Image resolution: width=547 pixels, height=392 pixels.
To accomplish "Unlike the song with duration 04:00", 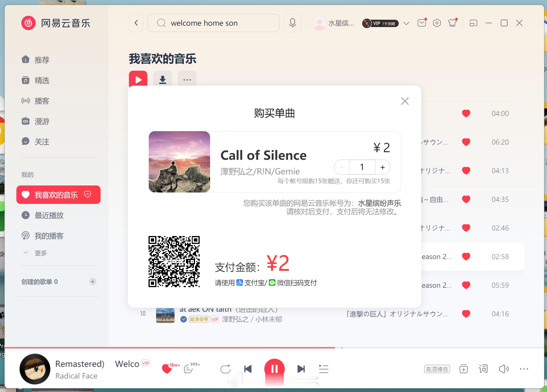I will pyautogui.click(x=466, y=113).
